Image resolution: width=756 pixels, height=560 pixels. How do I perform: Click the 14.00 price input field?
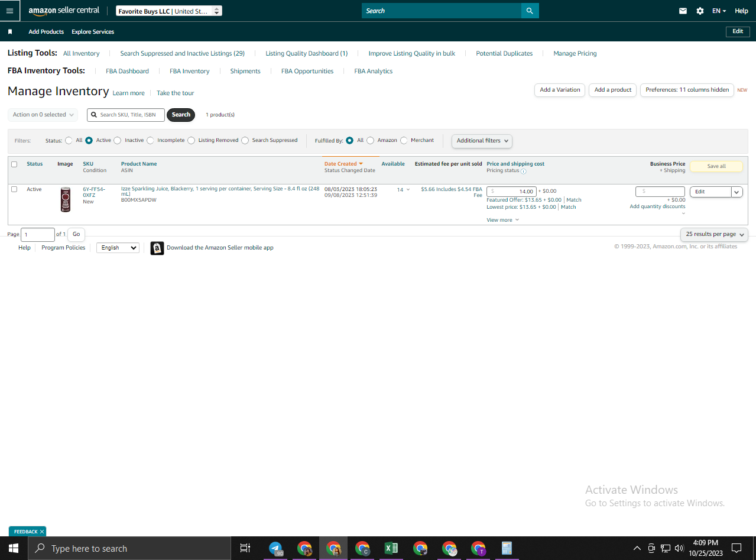[512, 192]
